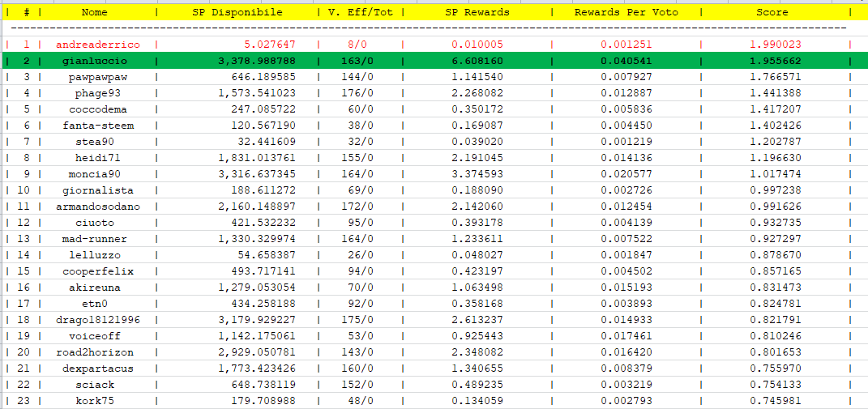Viewport: 868px width, 409px height.
Task: Select rank number 23
Action: [x=24, y=401]
